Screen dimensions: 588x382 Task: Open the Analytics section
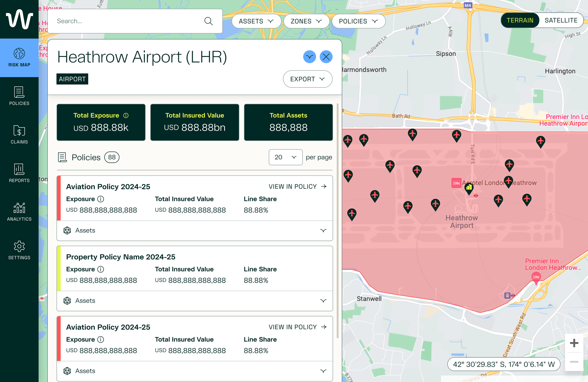point(19,212)
